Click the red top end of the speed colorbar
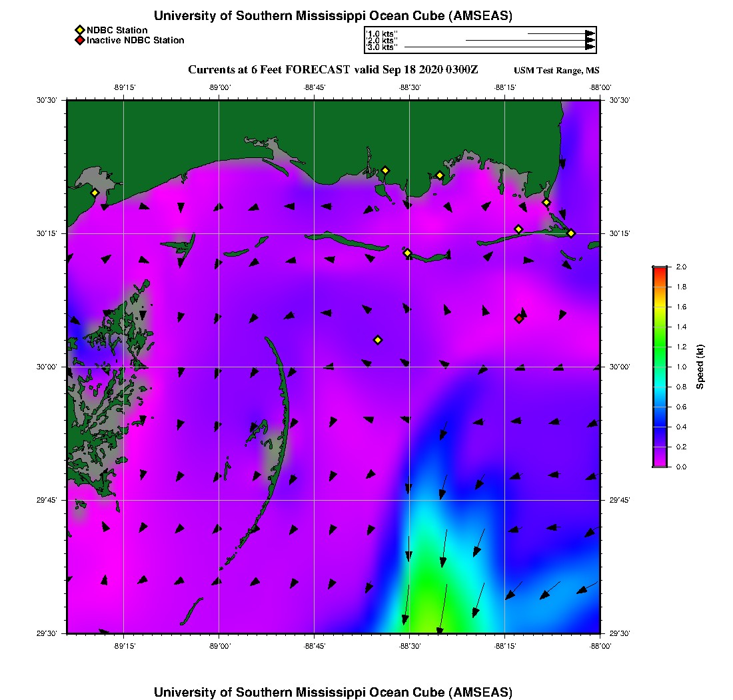Screen dimensions: 733x700 pos(659,269)
